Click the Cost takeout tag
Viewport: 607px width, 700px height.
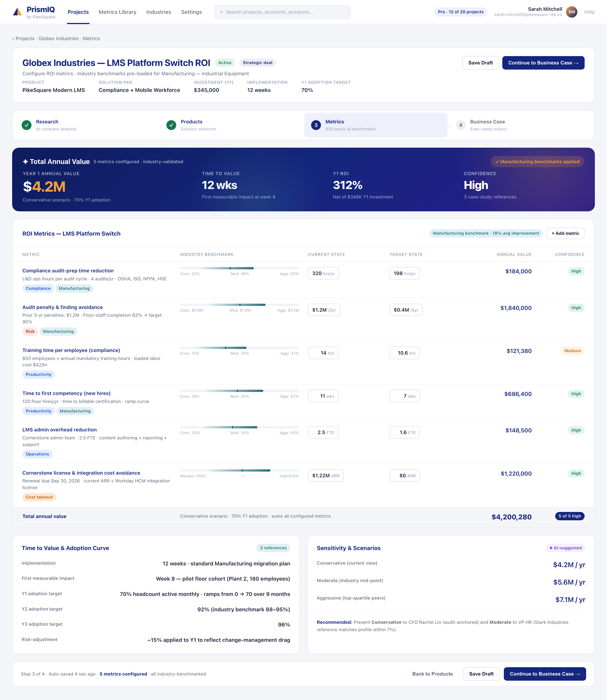[39, 497]
